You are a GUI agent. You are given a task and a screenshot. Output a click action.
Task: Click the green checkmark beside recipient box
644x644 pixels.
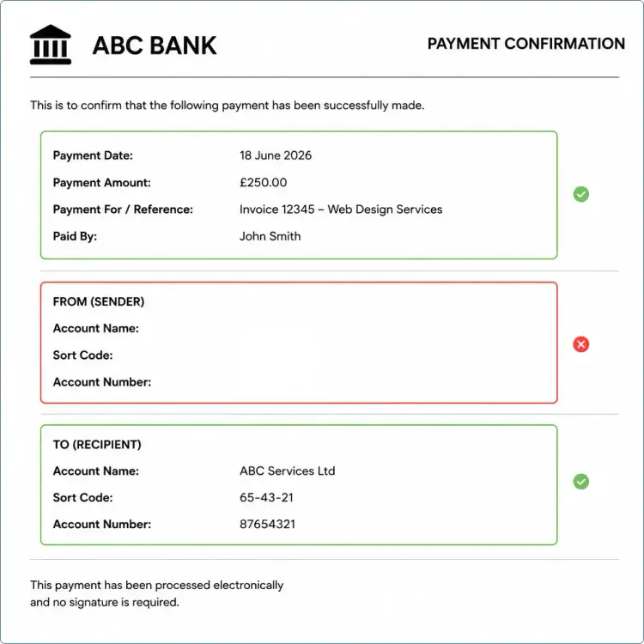580,482
